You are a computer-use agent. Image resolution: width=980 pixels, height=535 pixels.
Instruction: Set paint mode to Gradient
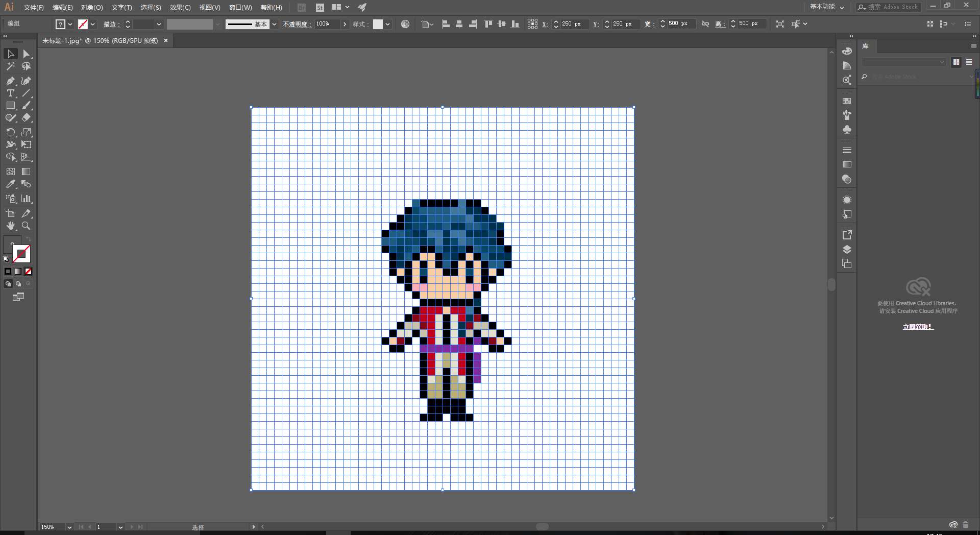(18, 272)
